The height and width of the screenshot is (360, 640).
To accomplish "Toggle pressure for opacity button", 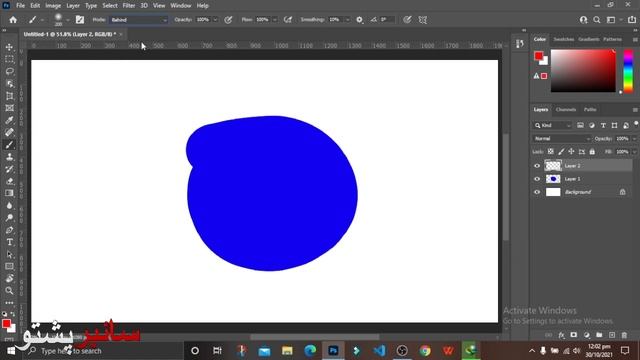I will [x=228, y=20].
